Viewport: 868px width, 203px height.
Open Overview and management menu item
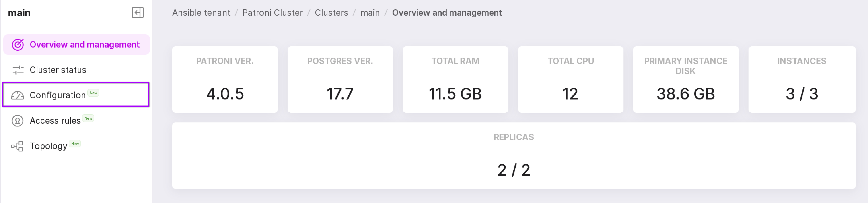pyautogui.click(x=84, y=45)
